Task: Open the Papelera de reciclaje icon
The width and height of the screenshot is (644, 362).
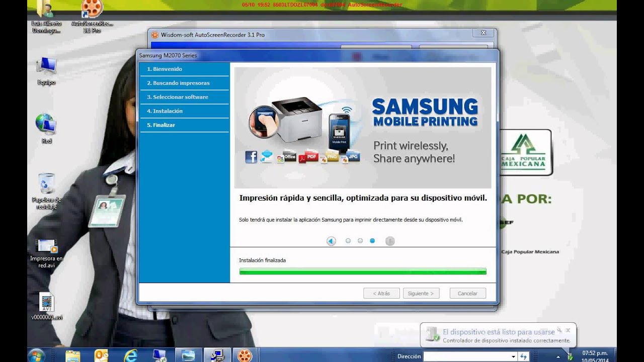Action: point(46,191)
